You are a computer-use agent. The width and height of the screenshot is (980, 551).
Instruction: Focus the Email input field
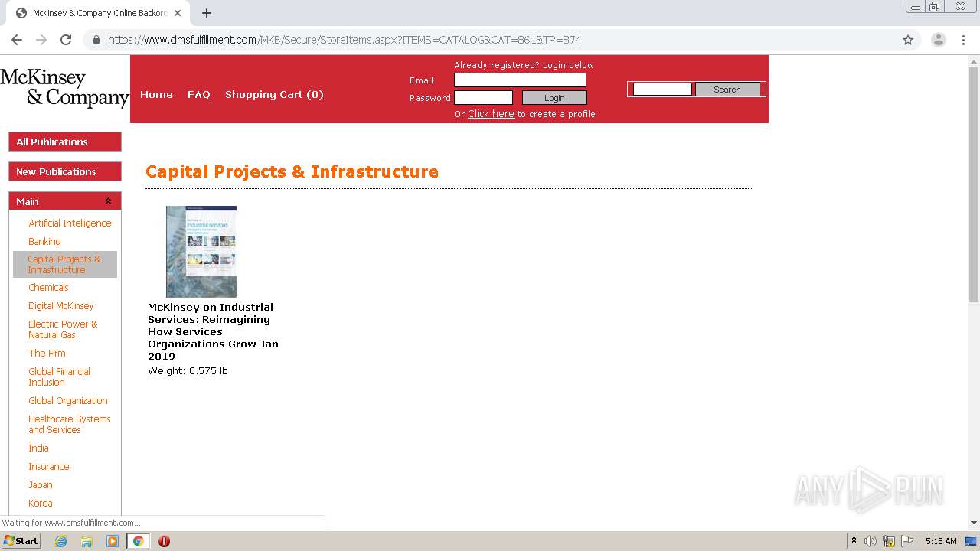[520, 80]
